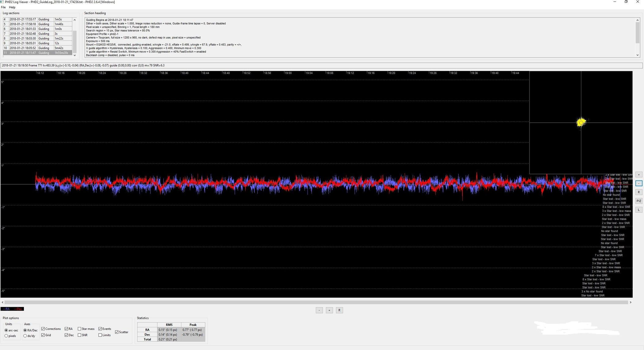Select the pixels units radio button
The width and height of the screenshot is (644, 350).
tap(6, 336)
